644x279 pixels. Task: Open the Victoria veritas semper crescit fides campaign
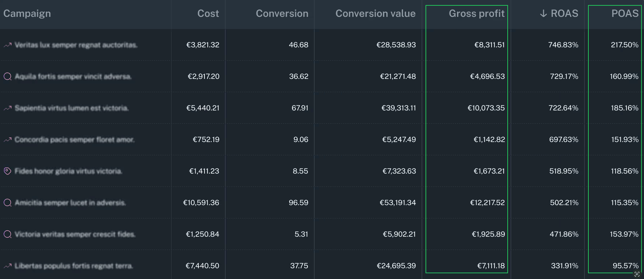click(75, 234)
